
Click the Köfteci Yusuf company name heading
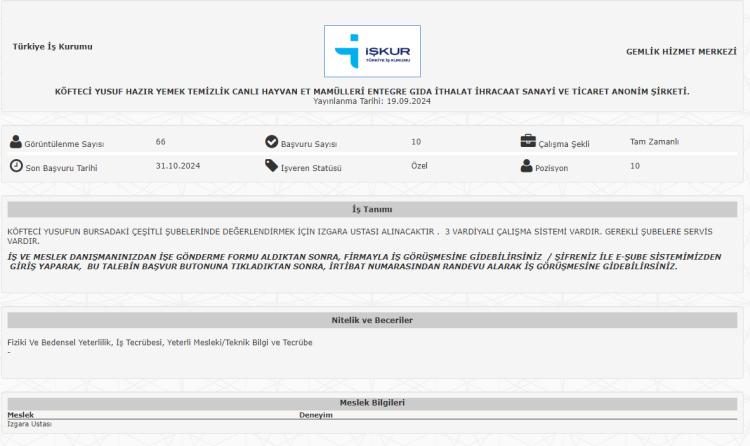click(372, 91)
